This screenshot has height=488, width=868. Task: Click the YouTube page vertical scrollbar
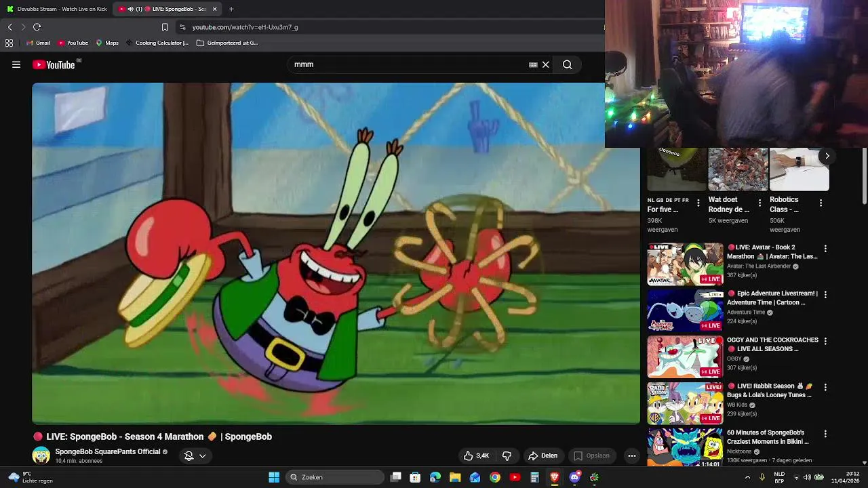(x=865, y=176)
